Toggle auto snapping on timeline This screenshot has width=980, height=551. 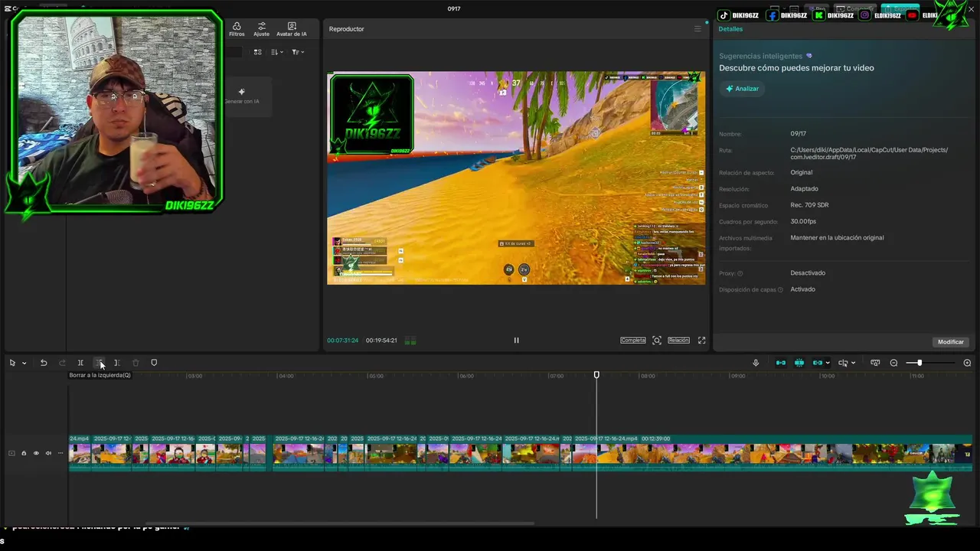[799, 363]
